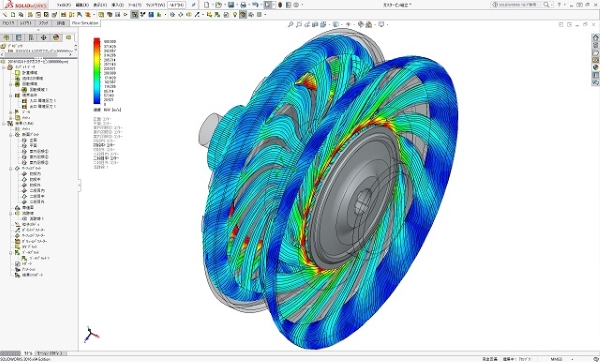Collapse the 流跡線 flow trajectories tree node
Viewport: 600px width, 362px height.
coord(11,213)
